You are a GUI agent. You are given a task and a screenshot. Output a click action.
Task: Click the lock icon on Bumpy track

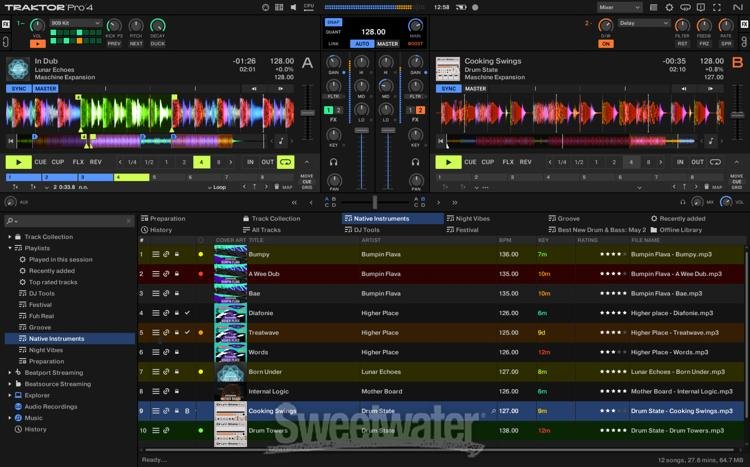[x=178, y=254]
